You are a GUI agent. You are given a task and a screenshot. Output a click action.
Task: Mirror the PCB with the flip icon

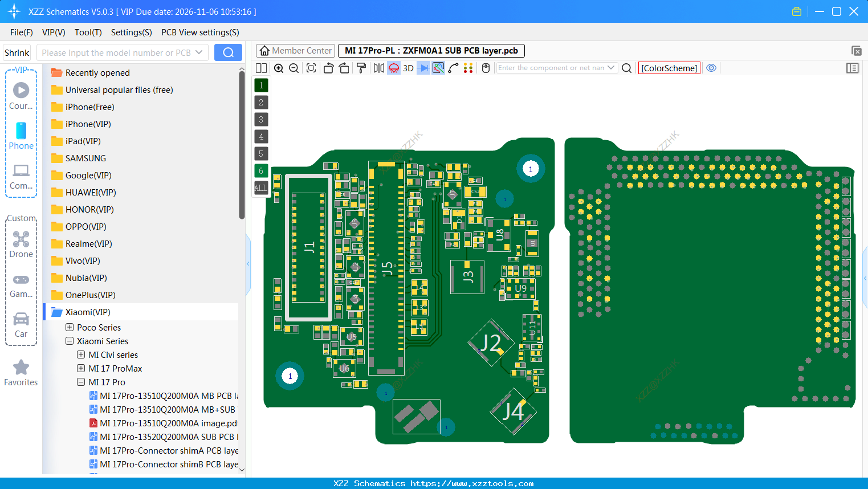379,68
